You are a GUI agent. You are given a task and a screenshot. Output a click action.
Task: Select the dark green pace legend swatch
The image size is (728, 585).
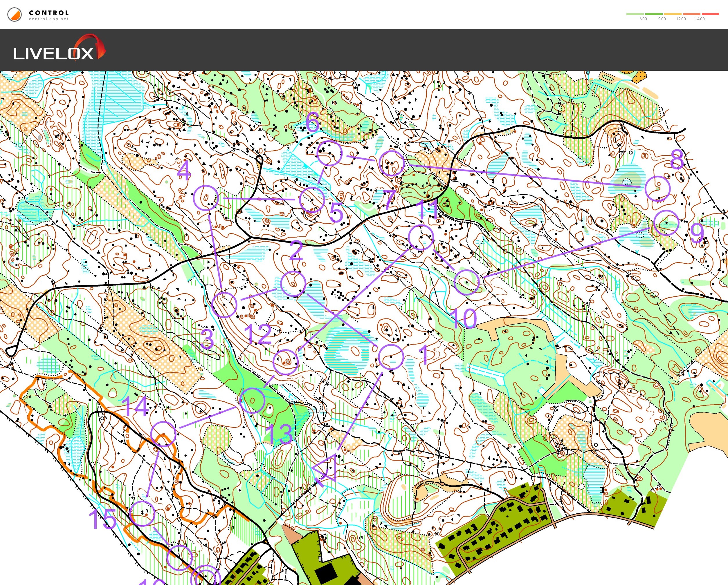[x=654, y=14]
